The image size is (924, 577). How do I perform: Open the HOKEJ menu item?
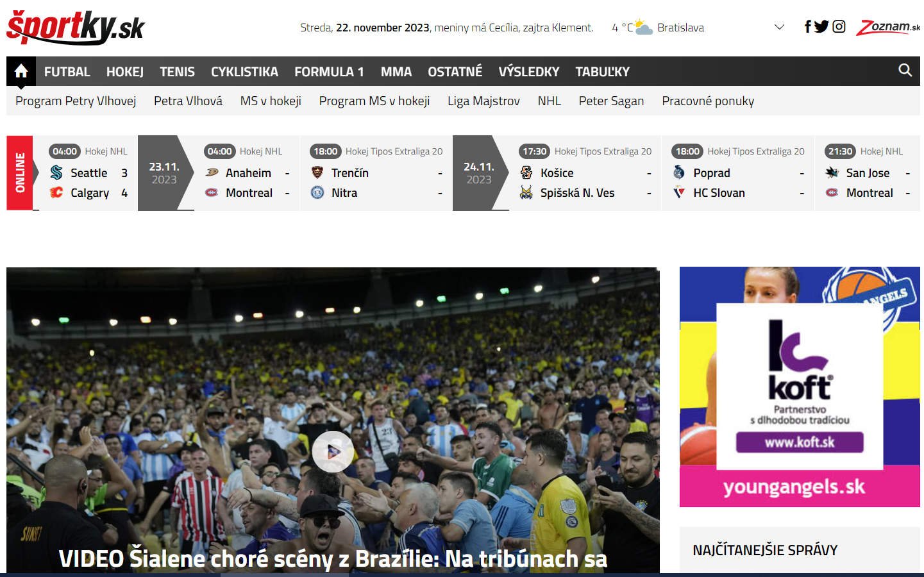(x=125, y=72)
